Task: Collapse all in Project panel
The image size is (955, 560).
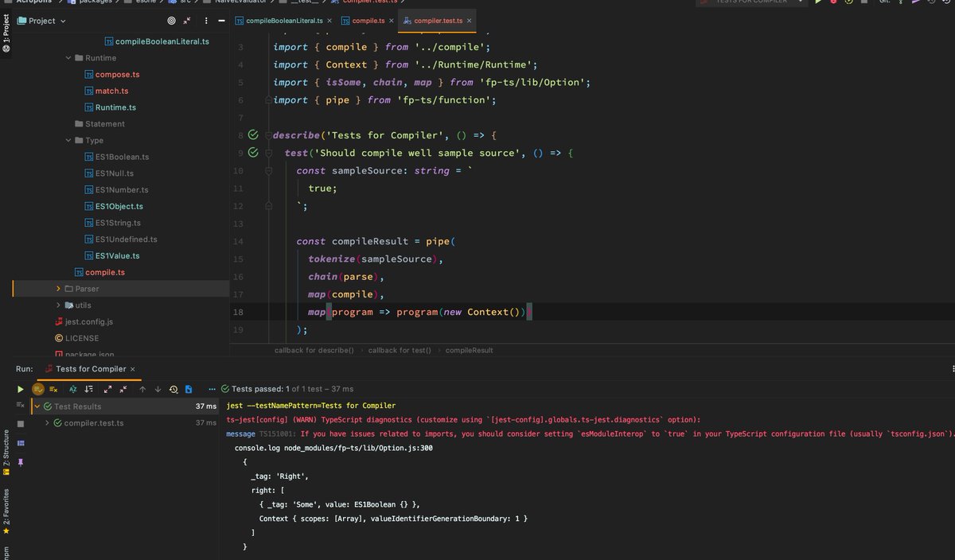Action: click(187, 21)
